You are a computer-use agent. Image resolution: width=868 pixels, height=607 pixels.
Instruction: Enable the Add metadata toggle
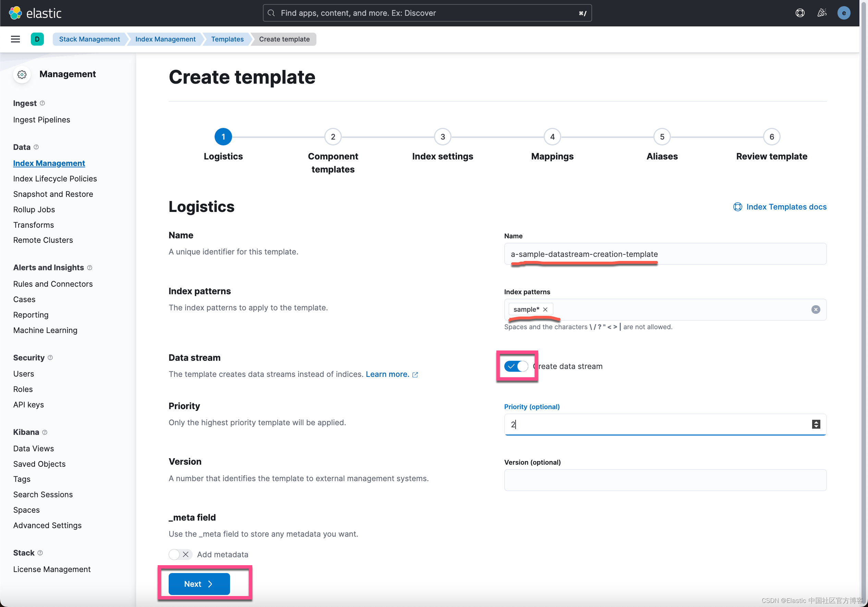pyautogui.click(x=180, y=555)
